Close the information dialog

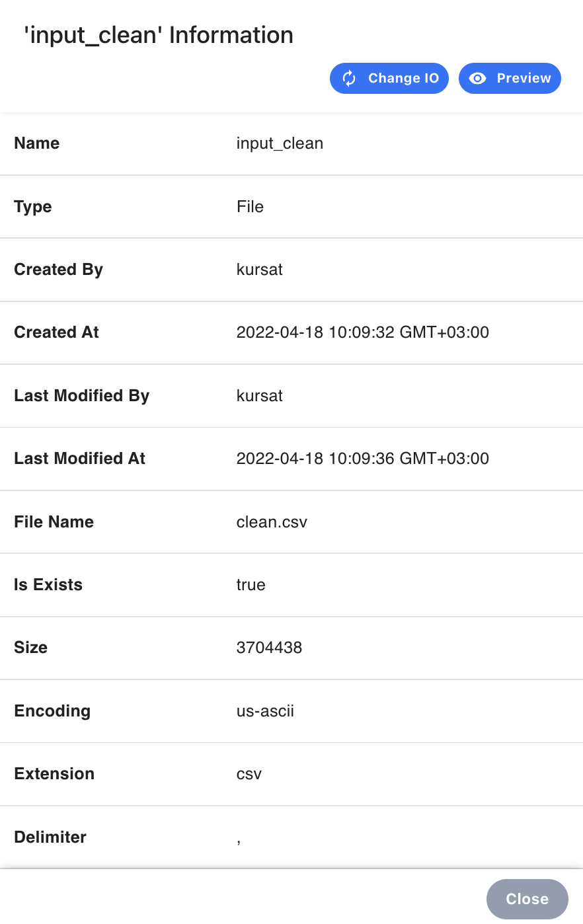pos(527,899)
